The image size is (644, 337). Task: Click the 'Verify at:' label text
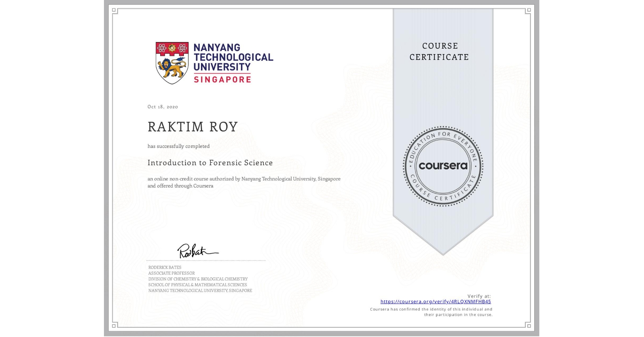click(x=478, y=296)
